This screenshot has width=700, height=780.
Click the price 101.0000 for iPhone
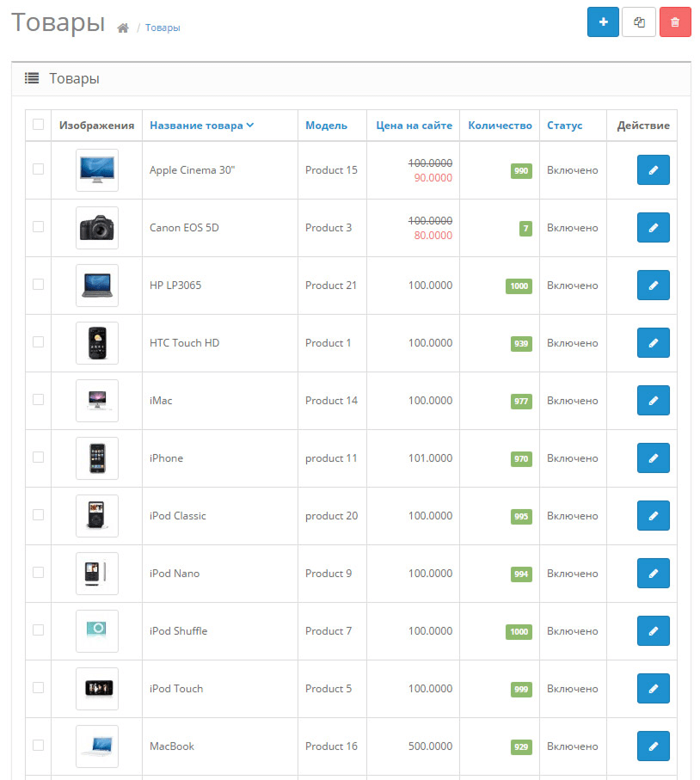430,458
